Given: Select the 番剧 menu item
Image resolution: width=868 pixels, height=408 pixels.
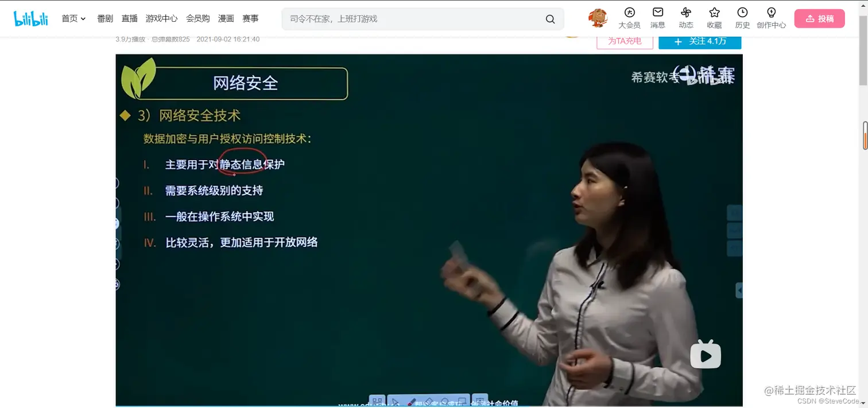Looking at the screenshot, I should click(x=104, y=18).
